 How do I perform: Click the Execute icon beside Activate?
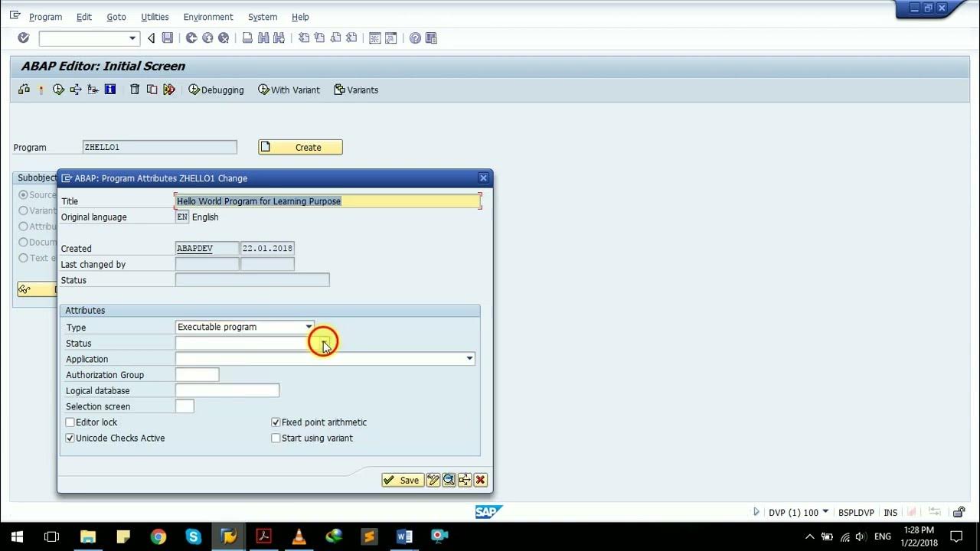(x=58, y=90)
